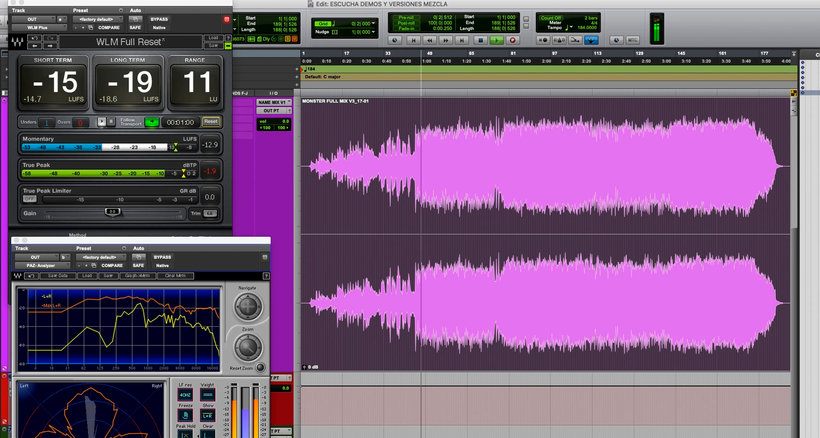Viewport: 820px width, 438px height.
Task: Click the Go to End transport button
Action: (x=462, y=40)
